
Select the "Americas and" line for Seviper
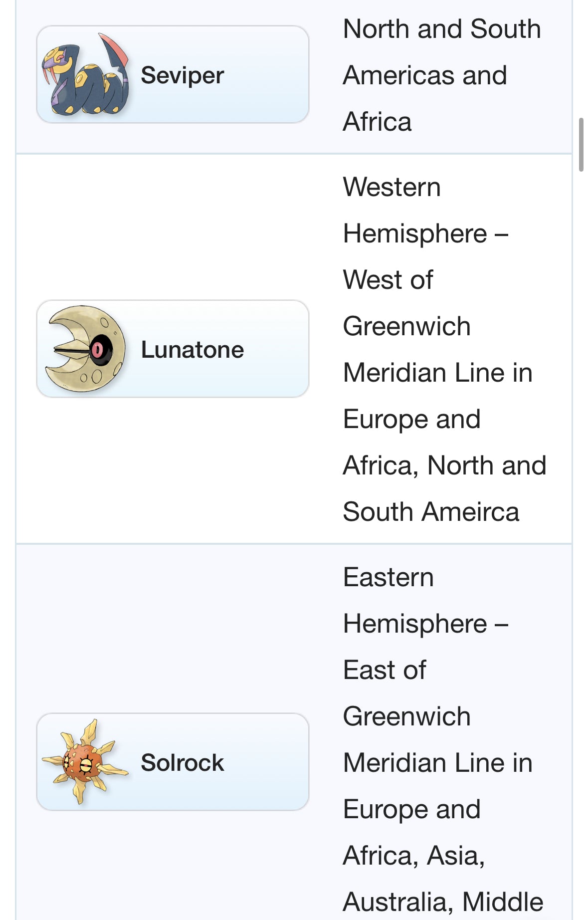(425, 75)
